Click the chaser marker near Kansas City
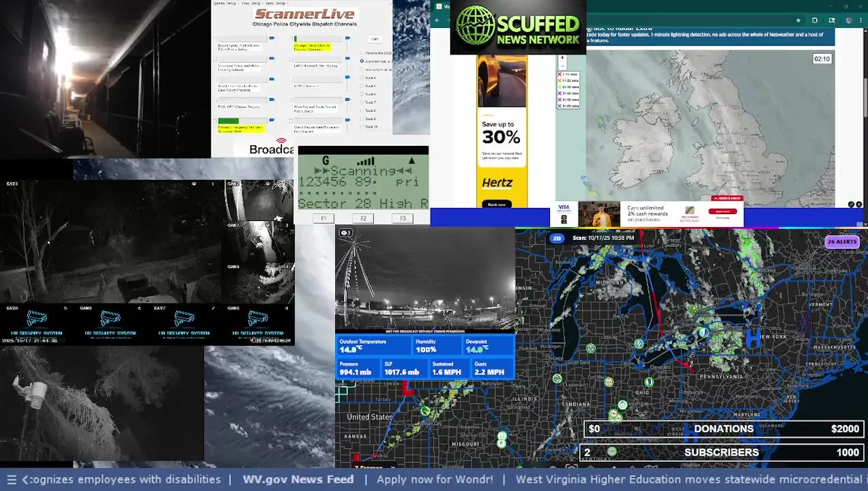868x491 pixels. (x=425, y=411)
